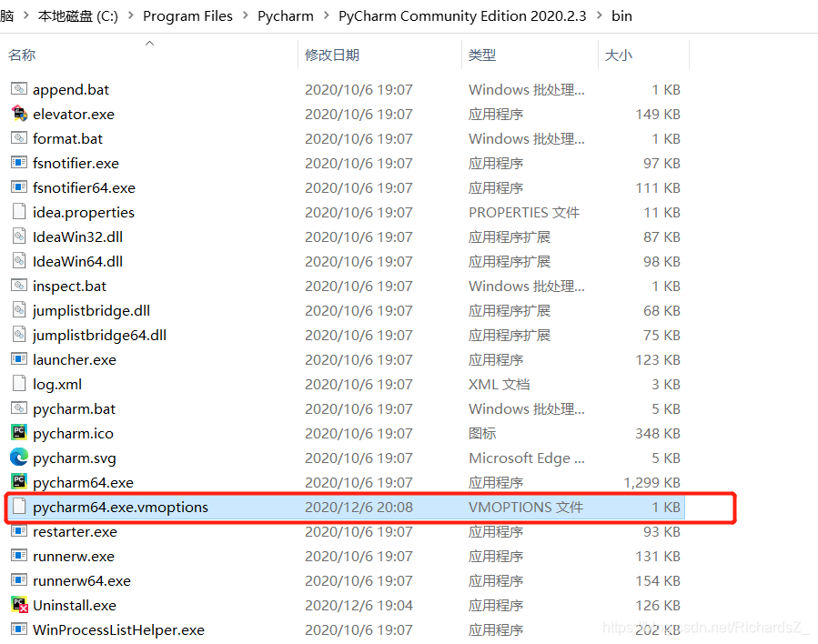This screenshot has width=818, height=644.
Task: Click the launcher.exe file icon
Action: tap(19, 358)
